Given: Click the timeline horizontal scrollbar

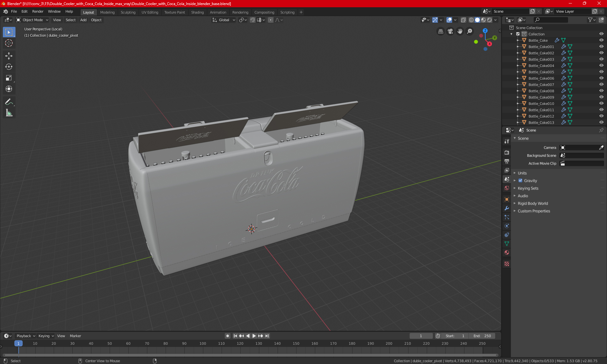Looking at the screenshot, I should coord(250,355).
